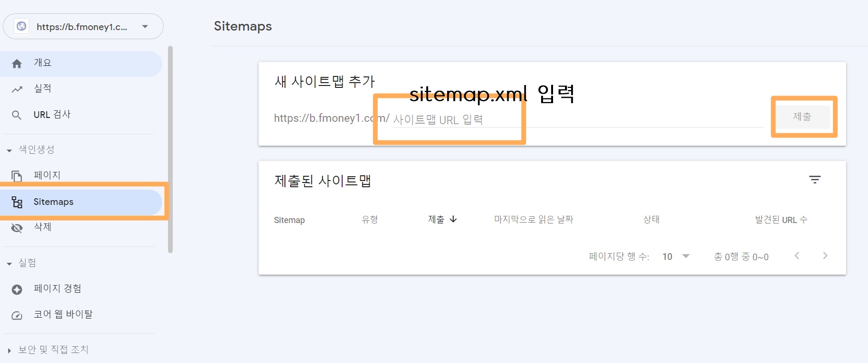Click the pages icon beside 페이지
Viewport: 868px width, 363px height.
tap(17, 176)
